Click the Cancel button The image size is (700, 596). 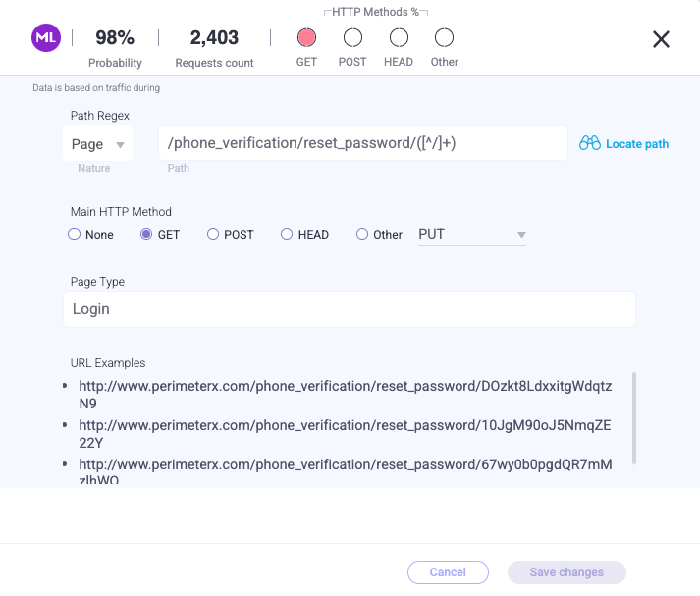pos(448,572)
